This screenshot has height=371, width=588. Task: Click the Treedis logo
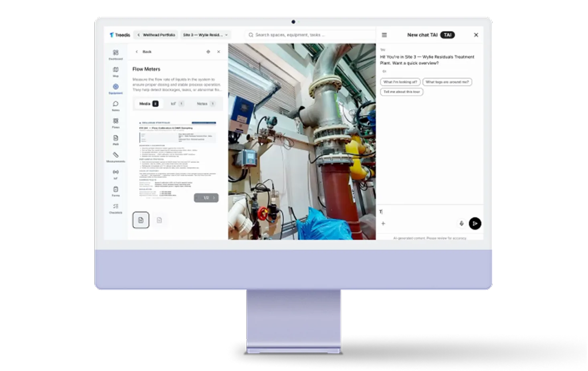120,35
